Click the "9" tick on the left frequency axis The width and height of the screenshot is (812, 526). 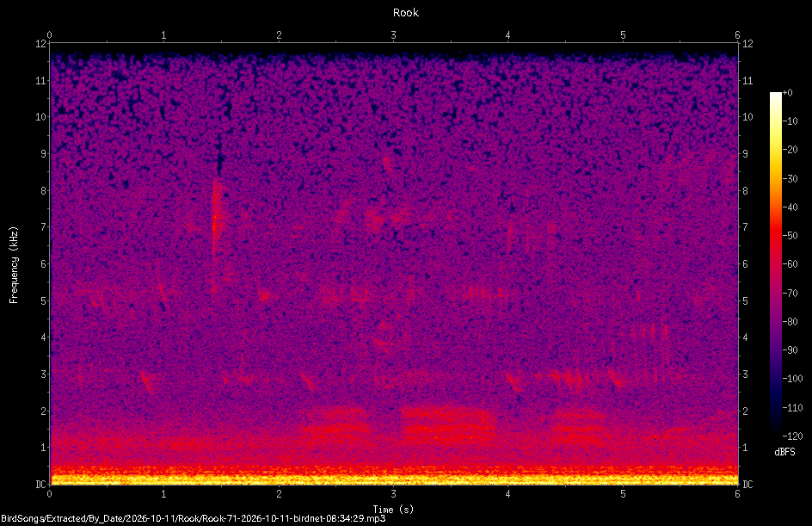(x=44, y=154)
